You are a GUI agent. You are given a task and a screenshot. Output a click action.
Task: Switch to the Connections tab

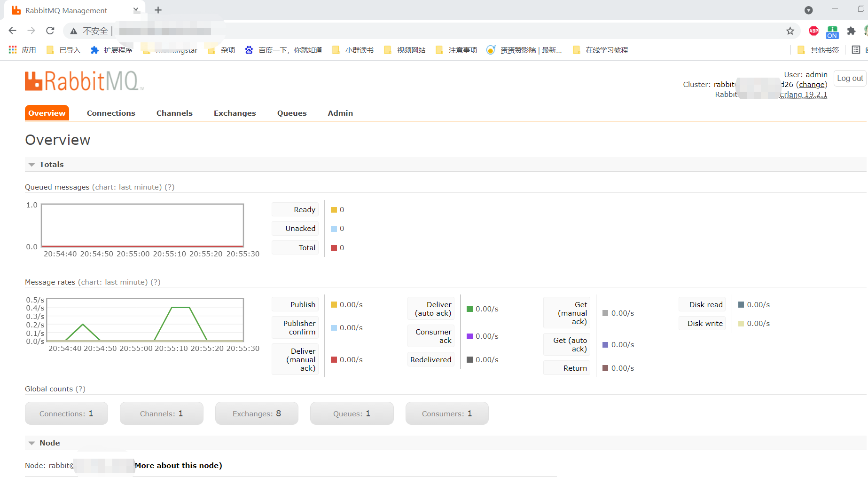coord(111,113)
